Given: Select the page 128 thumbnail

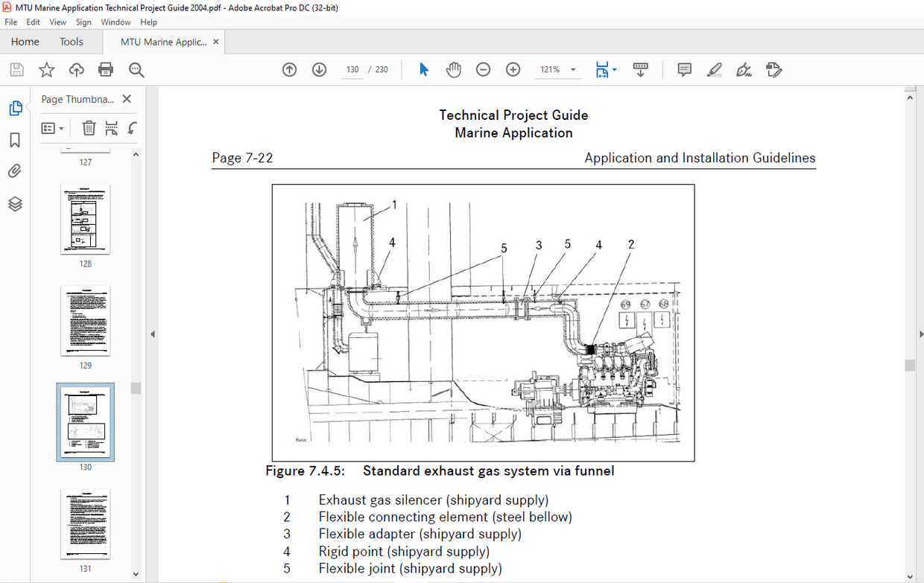Looking at the screenshot, I should coord(85,219).
